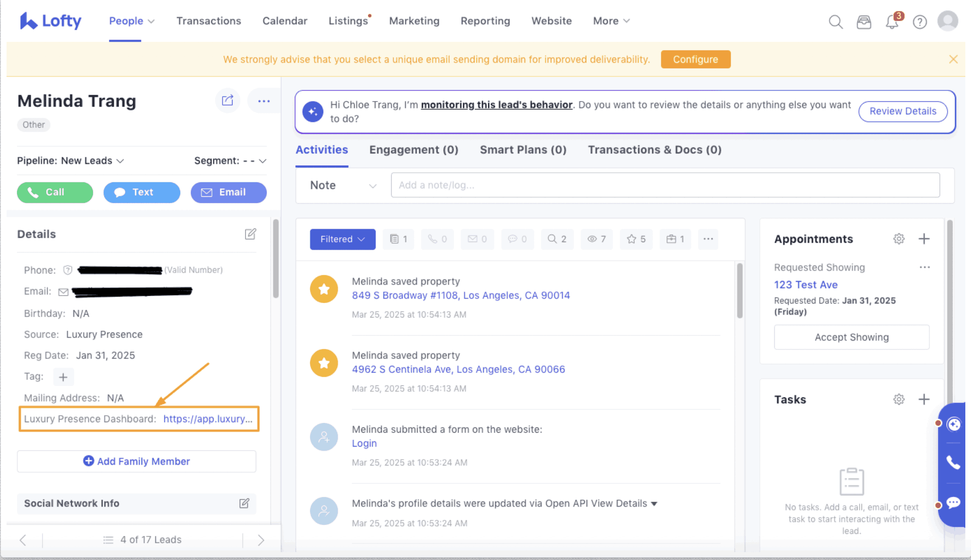The height and width of the screenshot is (560, 971).
Task: Switch to the Engagement tab
Action: [x=414, y=150]
